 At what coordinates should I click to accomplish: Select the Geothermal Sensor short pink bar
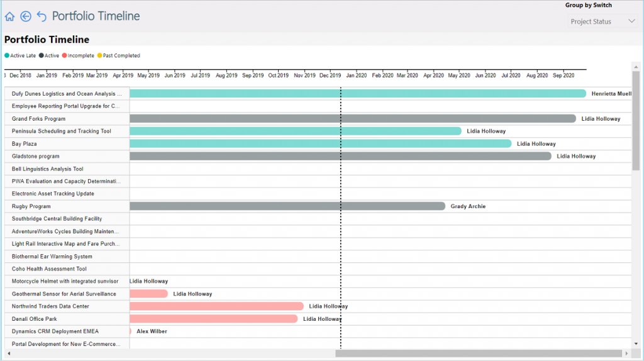click(148, 294)
